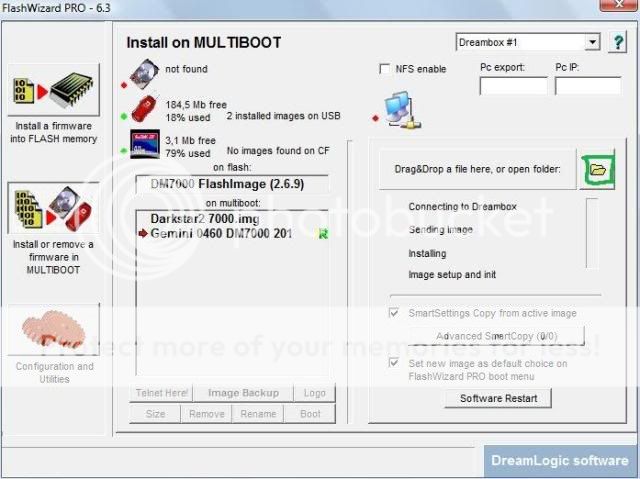The height and width of the screenshot is (479, 640).
Task: Click '2 installed images on USB' text
Action: click(x=283, y=116)
